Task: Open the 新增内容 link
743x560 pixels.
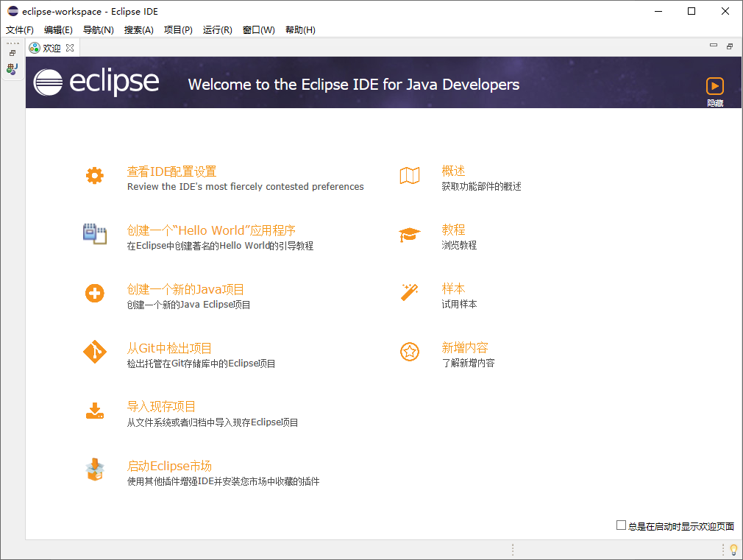Action: [x=465, y=347]
